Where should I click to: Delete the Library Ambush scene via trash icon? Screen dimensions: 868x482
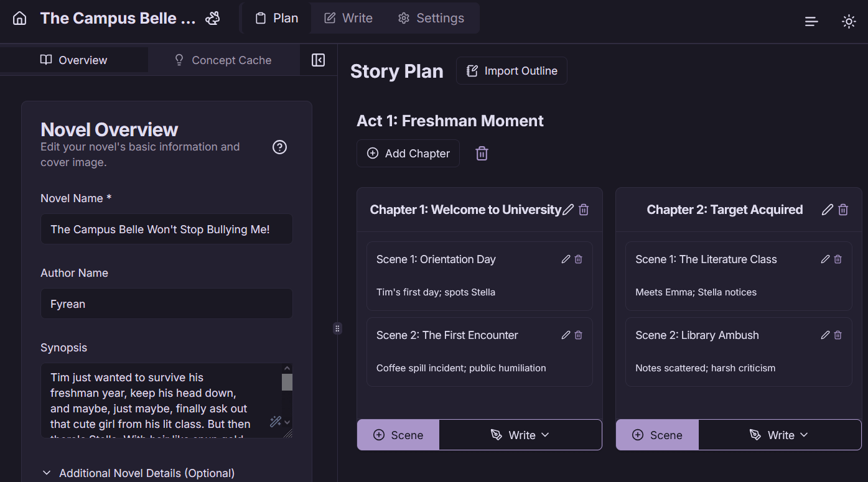pos(838,335)
